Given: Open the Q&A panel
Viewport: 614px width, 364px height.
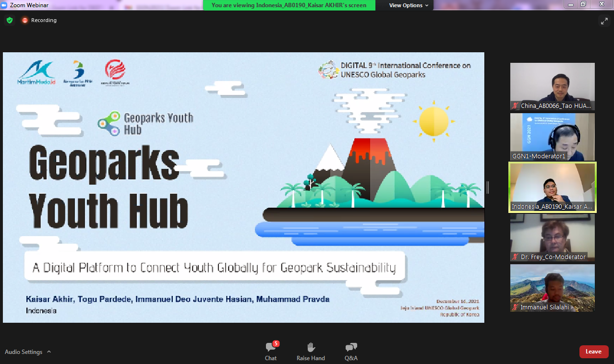Looking at the screenshot, I should [351, 351].
